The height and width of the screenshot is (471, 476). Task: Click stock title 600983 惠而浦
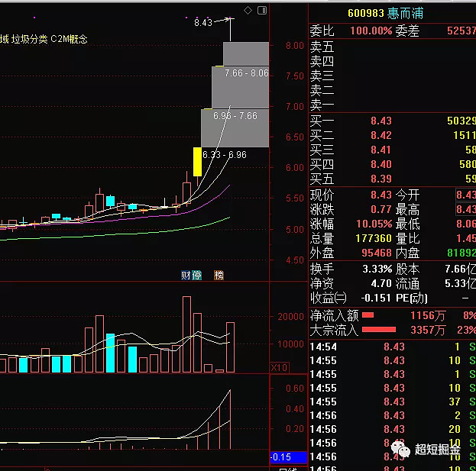[386, 13]
